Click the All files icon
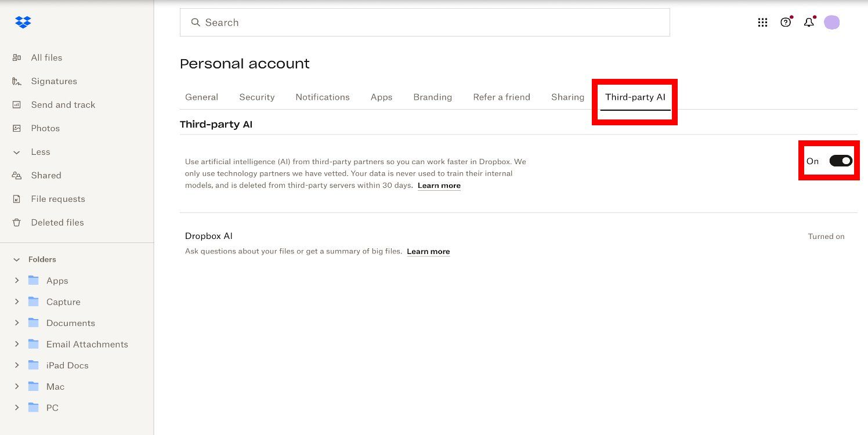This screenshot has width=868, height=435. pos(17,57)
